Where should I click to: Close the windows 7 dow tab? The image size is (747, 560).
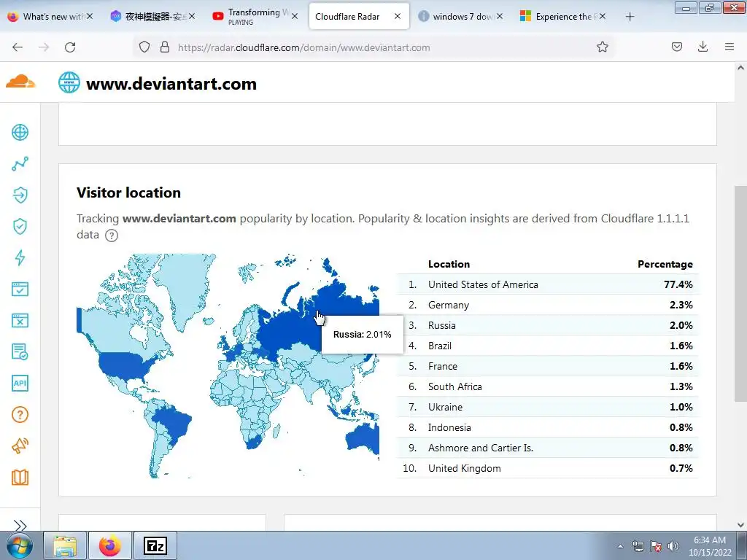pos(499,16)
